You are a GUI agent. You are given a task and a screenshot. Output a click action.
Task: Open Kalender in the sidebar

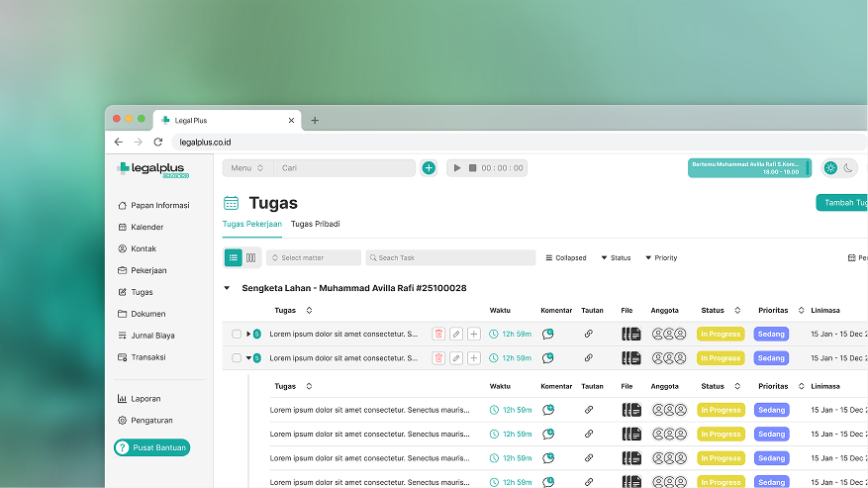[146, 227]
